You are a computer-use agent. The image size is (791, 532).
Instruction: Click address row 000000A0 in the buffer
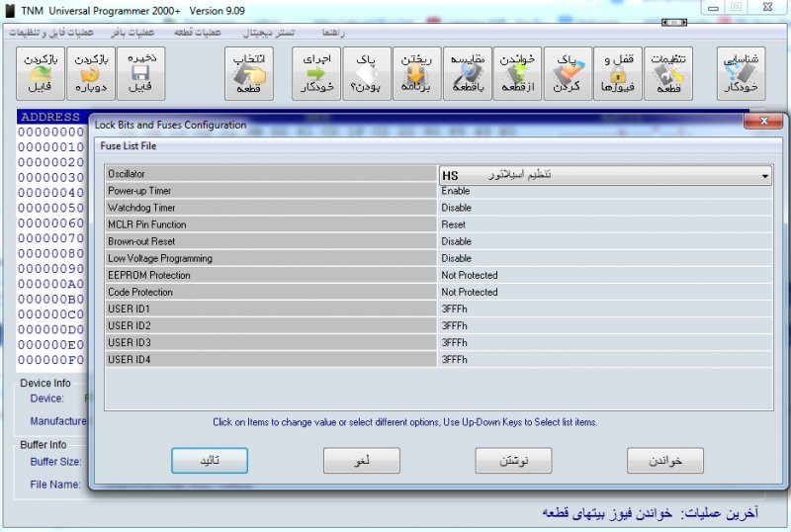click(51, 284)
